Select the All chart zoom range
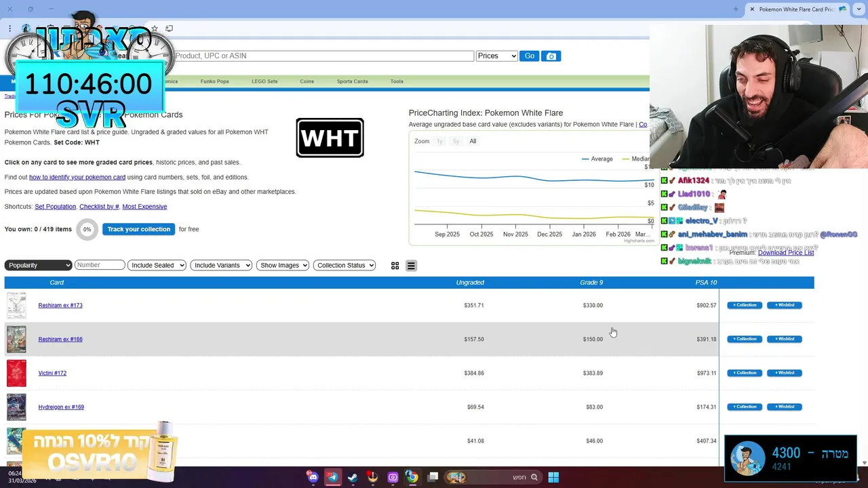868x488 pixels. [473, 141]
